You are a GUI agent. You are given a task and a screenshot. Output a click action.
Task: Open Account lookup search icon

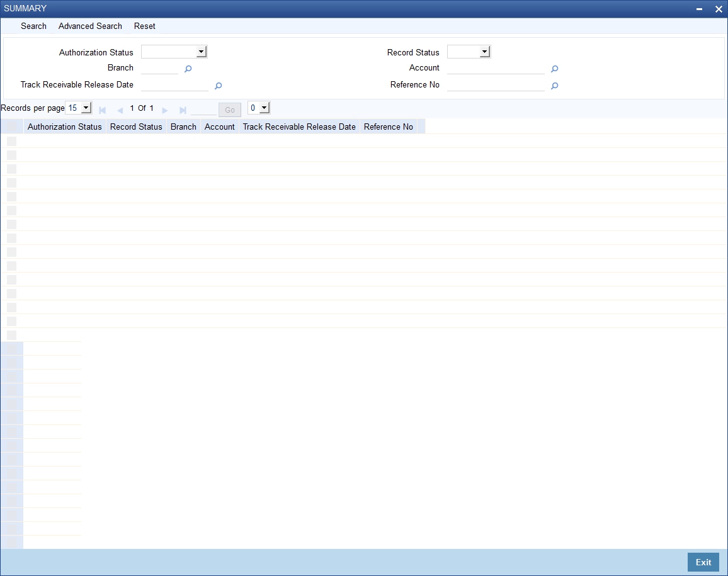pos(554,69)
